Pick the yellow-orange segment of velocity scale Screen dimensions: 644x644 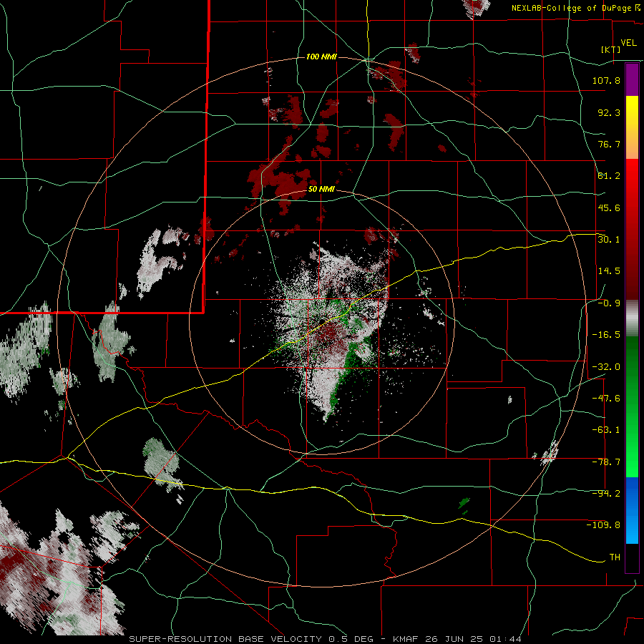pyautogui.click(x=632, y=127)
